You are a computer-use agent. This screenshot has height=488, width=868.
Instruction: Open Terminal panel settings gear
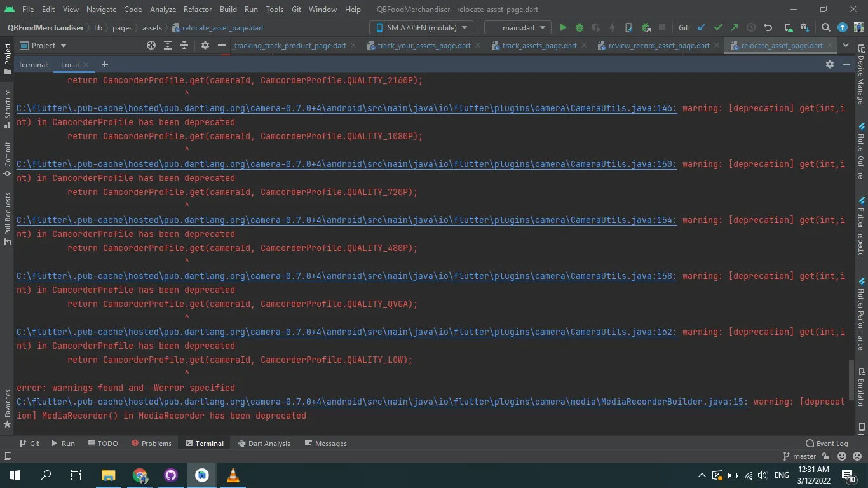click(x=829, y=64)
